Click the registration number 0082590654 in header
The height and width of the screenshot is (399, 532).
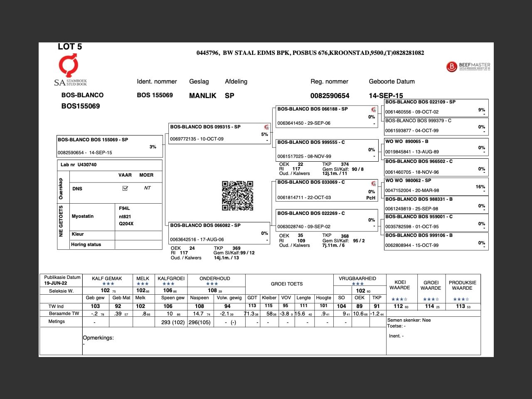point(330,96)
